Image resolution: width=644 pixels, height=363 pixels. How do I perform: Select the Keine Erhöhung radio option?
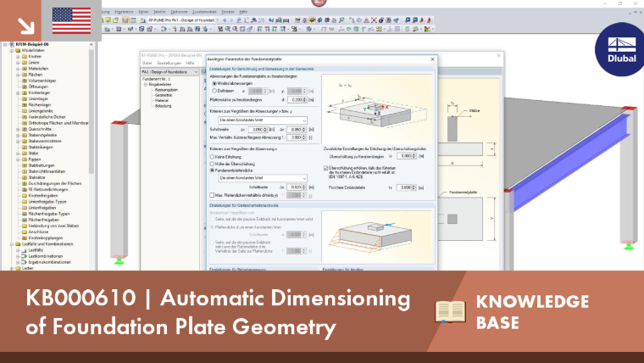(213, 157)
